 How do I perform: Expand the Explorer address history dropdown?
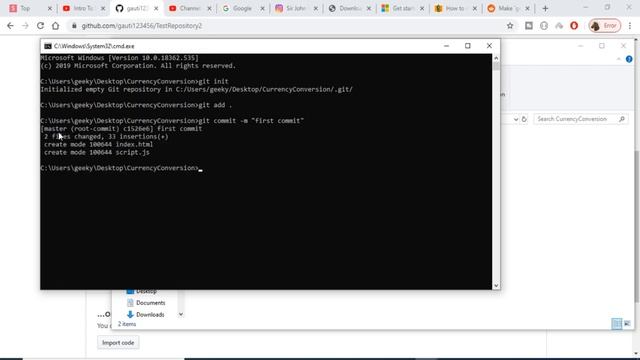(x=516, y=119)
